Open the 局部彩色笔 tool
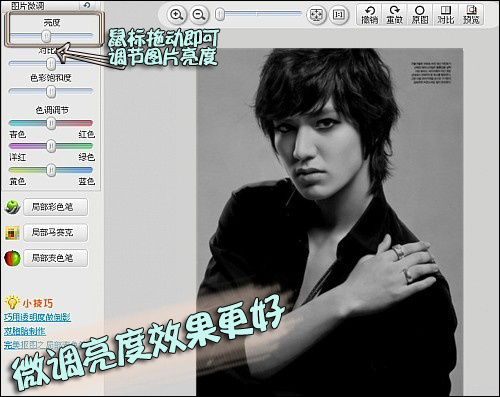This screenshot has height=397, width=500. (x=56, y=207)
